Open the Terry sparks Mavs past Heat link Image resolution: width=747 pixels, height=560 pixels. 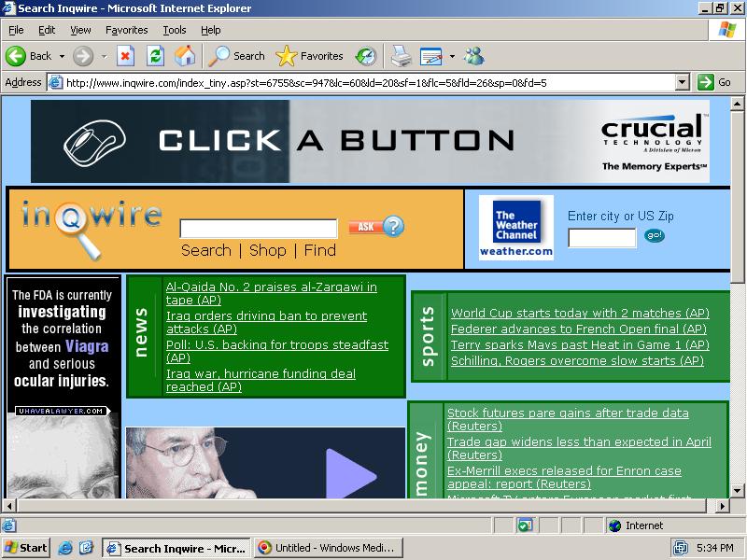(580, 344)
